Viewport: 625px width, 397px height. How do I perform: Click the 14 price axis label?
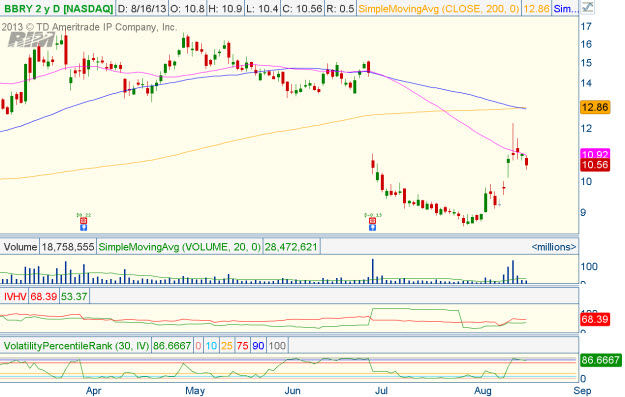tap(586, 83)
